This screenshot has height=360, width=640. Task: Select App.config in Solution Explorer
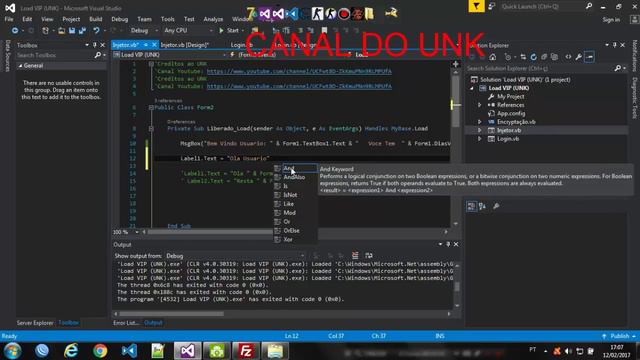511,113
